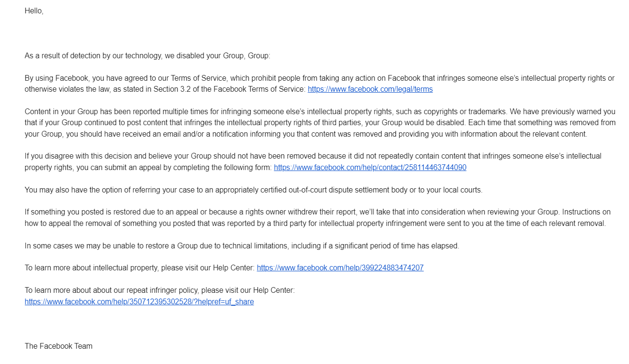Click the "As a result of detection" sentence
The height and width of the screenshot is (364, 629).
click(147, 56)
